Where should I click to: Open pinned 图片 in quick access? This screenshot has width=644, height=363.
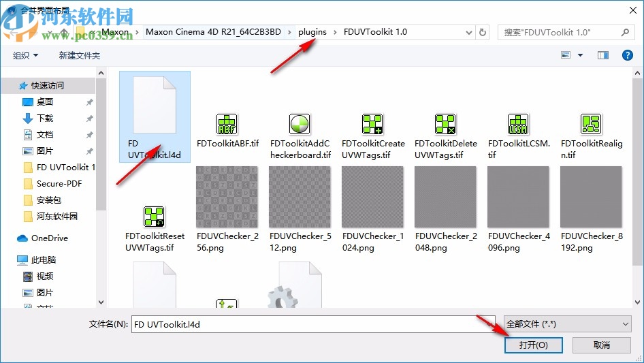pos(45,151)
